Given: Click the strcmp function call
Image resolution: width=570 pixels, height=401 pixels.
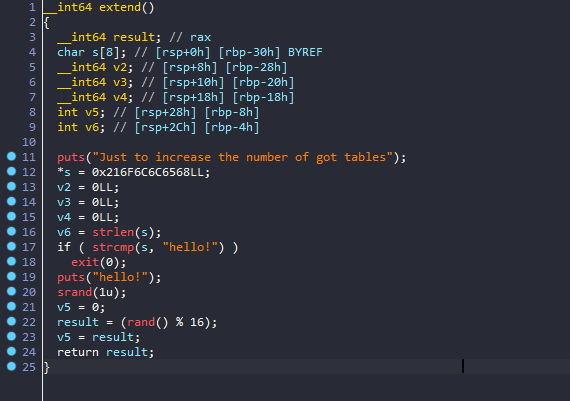Looking at the screenshot, I should [113, 247].
